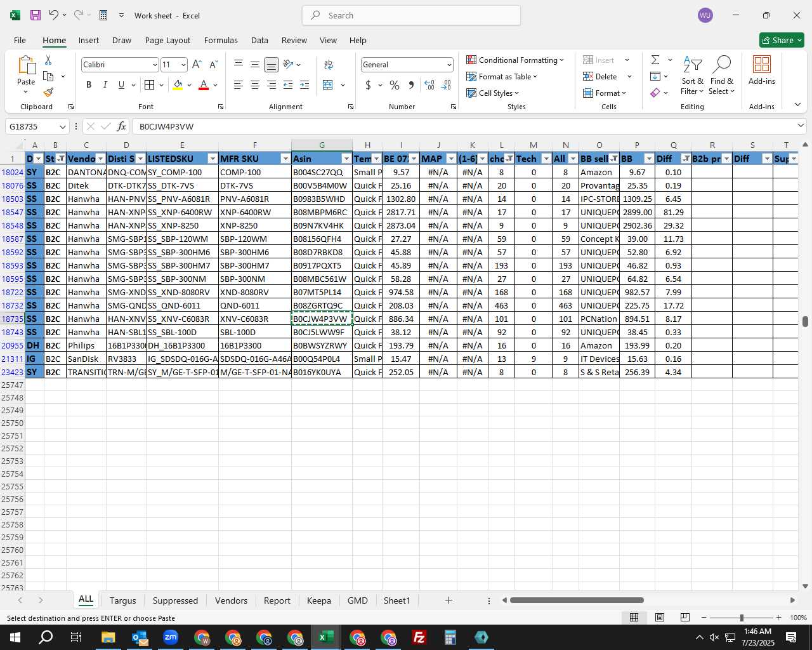This screenshot has height=650, width=812.
Task: Increase decimal places
Action: coord(429,85)
